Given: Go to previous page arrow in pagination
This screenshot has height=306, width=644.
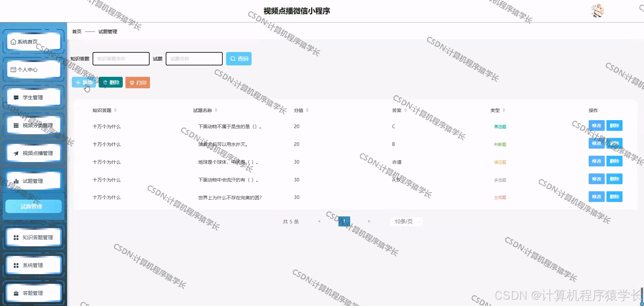Looking at the screenshot, I should pyautogui.click(x=319, y=221).
